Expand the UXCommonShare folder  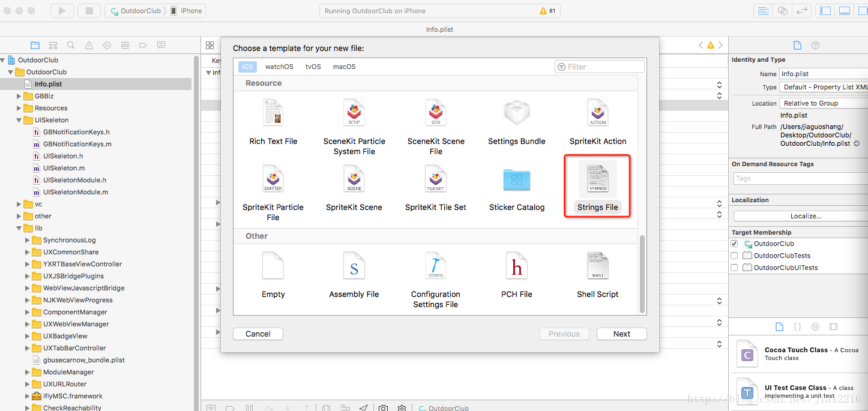coord(28,252)
